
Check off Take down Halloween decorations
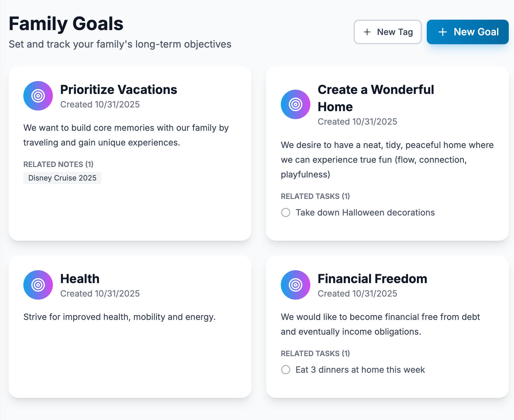coord(286,212)
